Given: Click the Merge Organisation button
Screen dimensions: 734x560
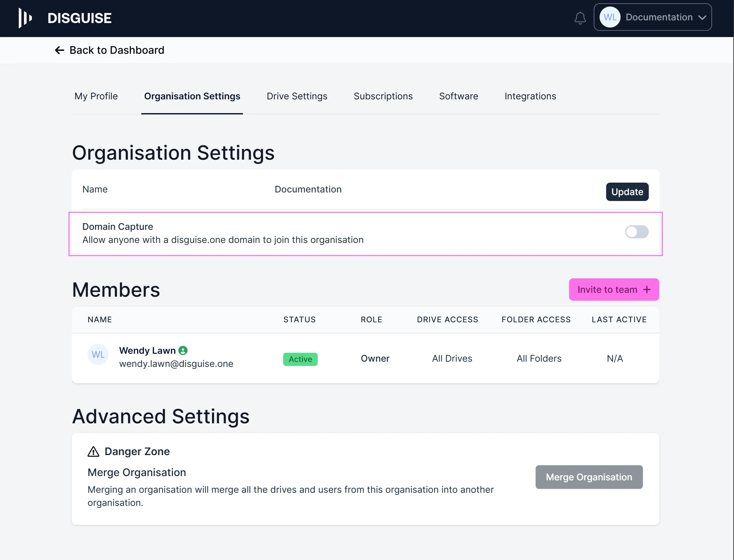Looking at the screenshot, I should pos(589,477).
